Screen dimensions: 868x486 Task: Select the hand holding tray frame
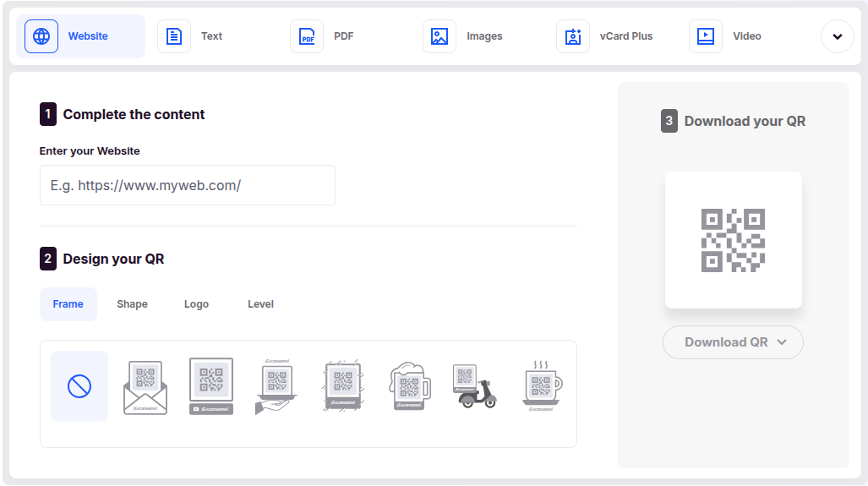276,387
